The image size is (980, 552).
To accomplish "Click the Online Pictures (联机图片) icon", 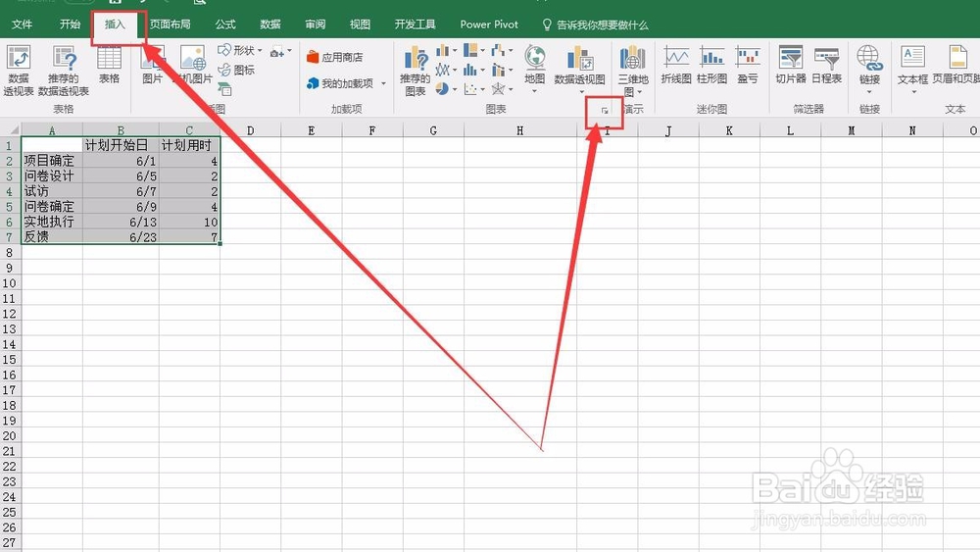I will pyautogui.click(x=193, y=58).
